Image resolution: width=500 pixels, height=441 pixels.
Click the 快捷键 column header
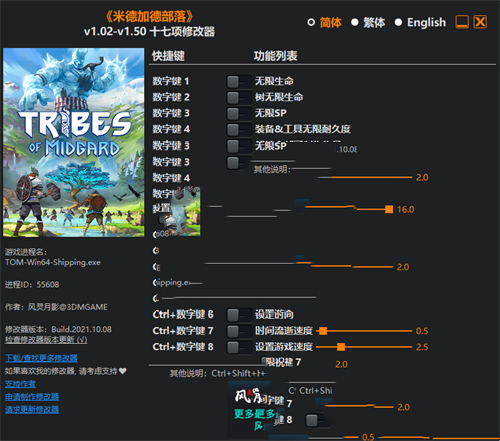168,56
